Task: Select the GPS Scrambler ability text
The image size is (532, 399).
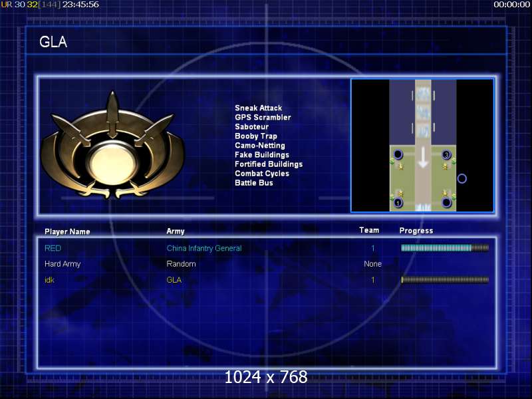Action: (x=263, y=118)
